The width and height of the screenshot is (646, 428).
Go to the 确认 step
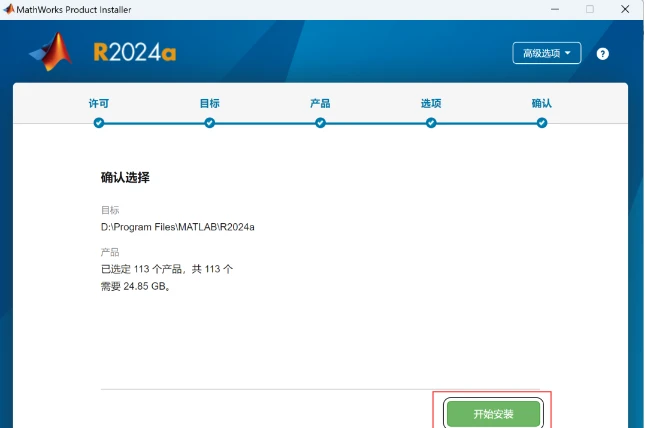tap(541, 103)
